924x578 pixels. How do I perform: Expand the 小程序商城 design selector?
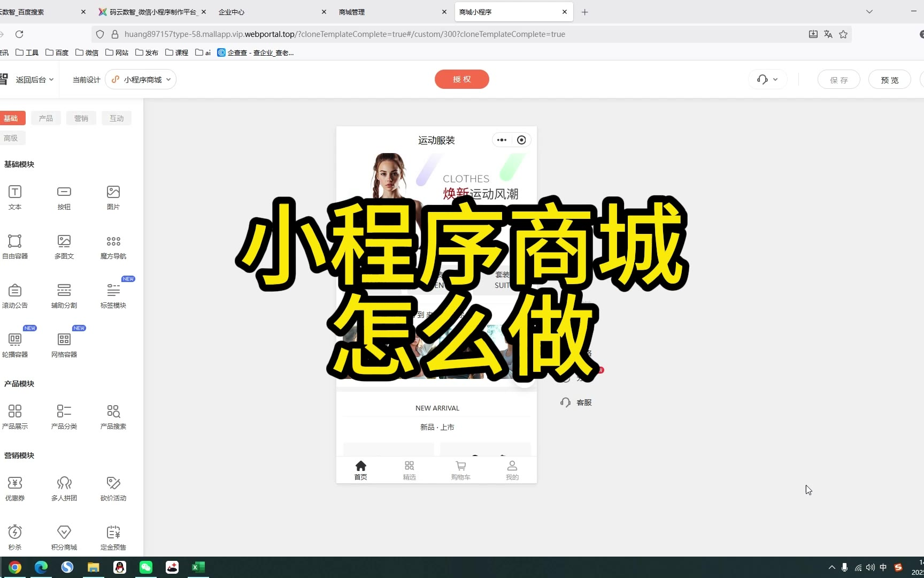pyautogui.click(x=141, y=80)
